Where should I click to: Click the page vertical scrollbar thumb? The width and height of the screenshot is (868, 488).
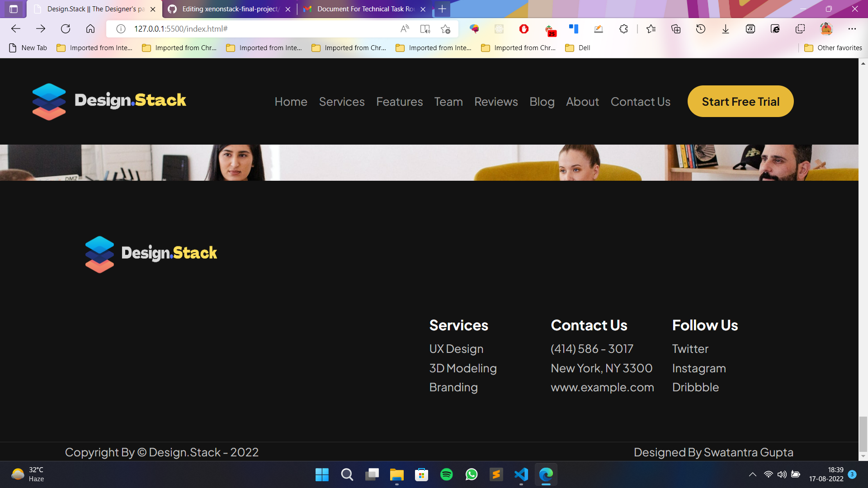coord(863,434)
